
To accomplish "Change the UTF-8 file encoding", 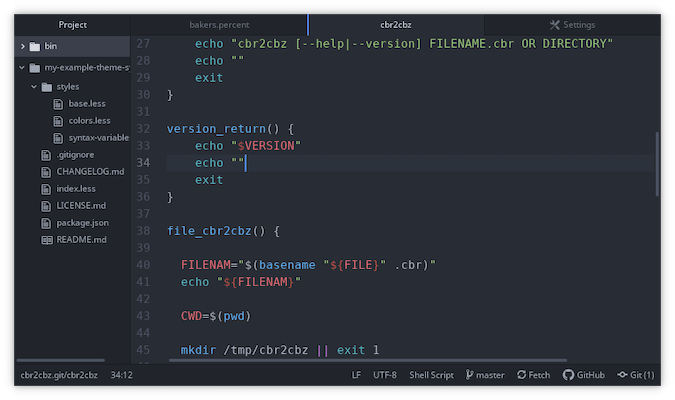I will pyautogui.click(x=385, y=375).
